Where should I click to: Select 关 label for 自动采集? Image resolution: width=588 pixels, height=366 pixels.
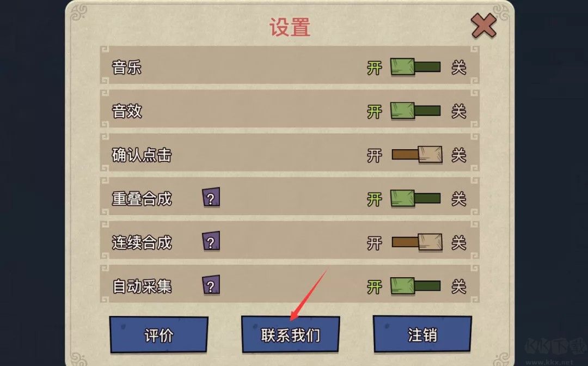(458, 287)
